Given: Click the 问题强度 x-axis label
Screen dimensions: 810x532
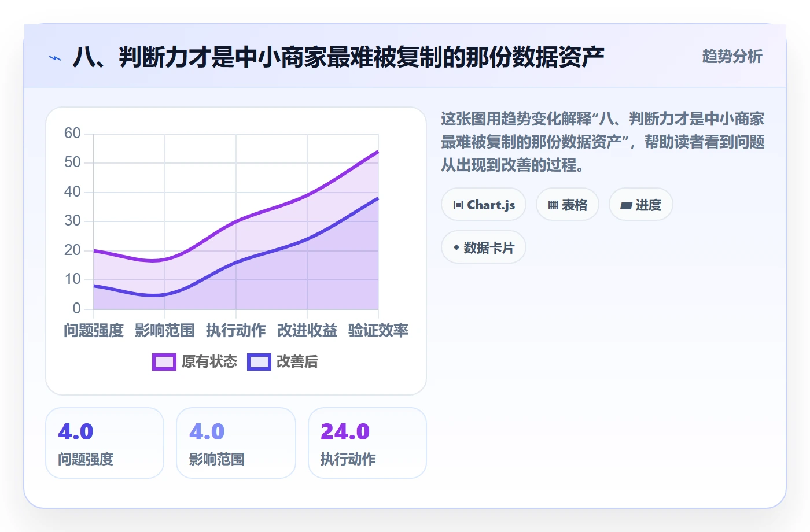Looking at the screenshot, I should coord(94,330).
